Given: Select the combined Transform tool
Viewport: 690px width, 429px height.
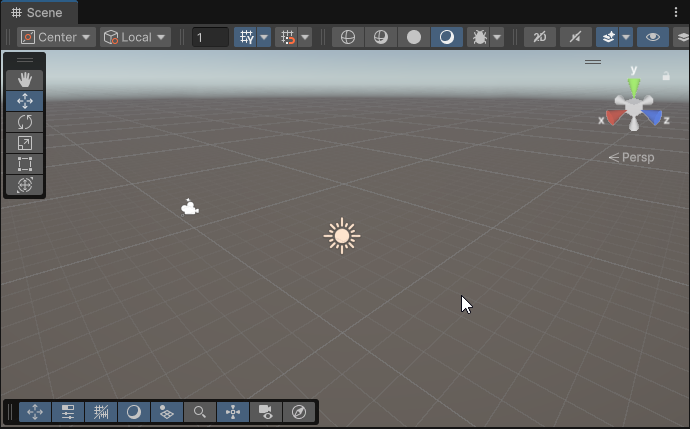Looking at the screenshot, I should tap(25, 185).
